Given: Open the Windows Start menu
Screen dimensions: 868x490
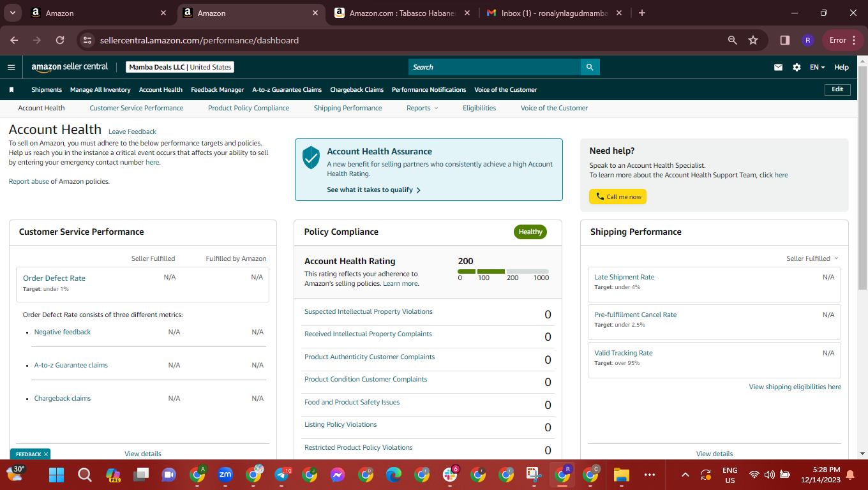Looking at the screenshot, I should point(57,475).
